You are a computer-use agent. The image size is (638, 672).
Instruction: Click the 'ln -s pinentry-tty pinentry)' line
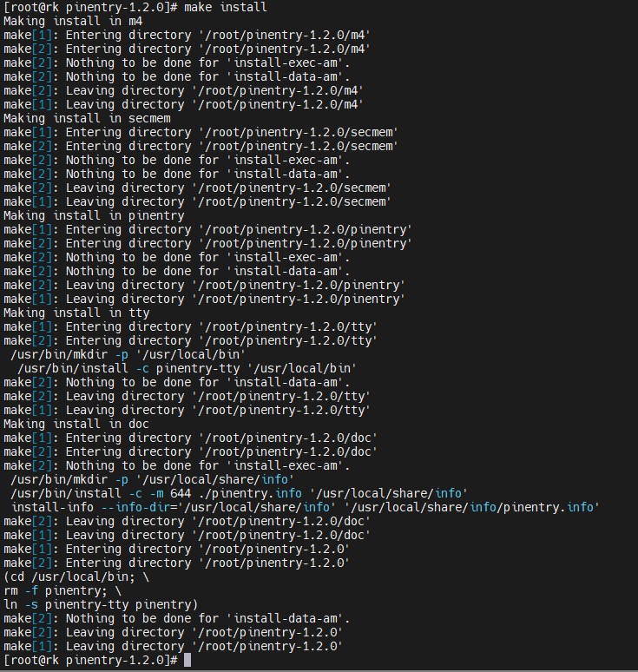[x=101, y=604]
